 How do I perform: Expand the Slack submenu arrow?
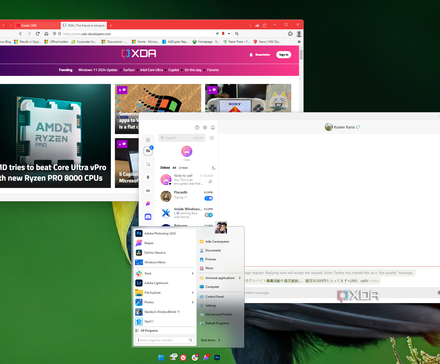(x=192, y=273)
